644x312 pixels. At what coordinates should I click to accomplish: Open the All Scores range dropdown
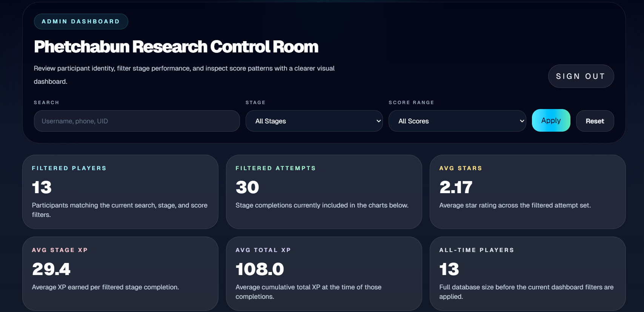click(457, 121)
